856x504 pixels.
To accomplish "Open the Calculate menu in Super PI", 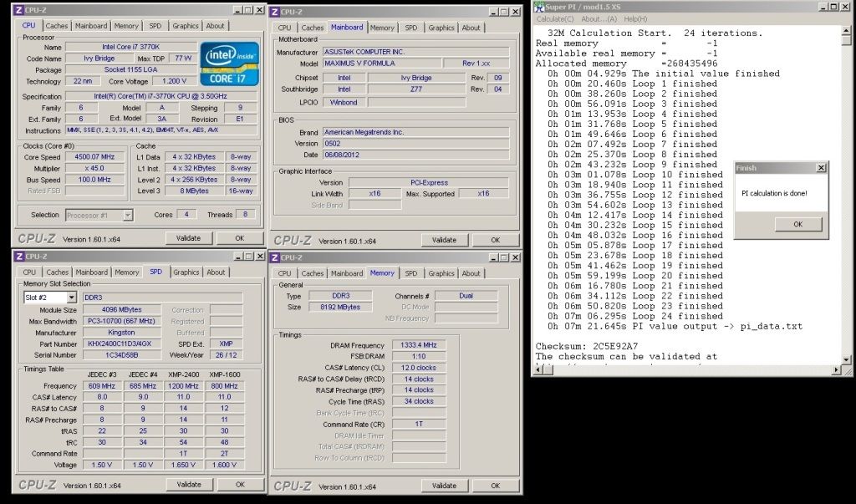I will 555,18.
